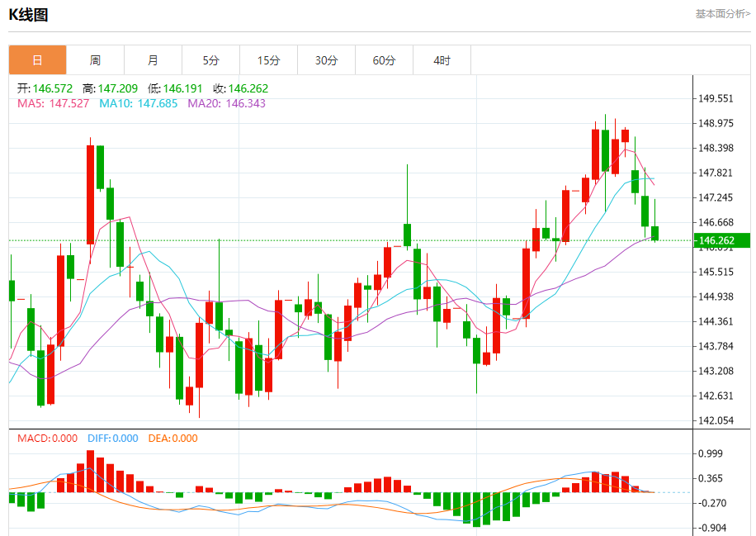Click the 0.999 MACD axis label
This screenshot has height=536, width=756.
pyautogui.click(x=711, y=453)
